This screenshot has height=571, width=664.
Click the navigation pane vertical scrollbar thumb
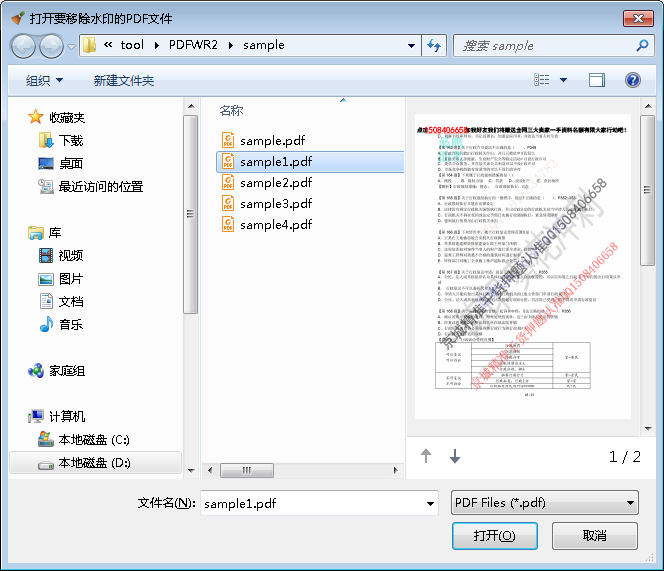[x=191, y=214]
